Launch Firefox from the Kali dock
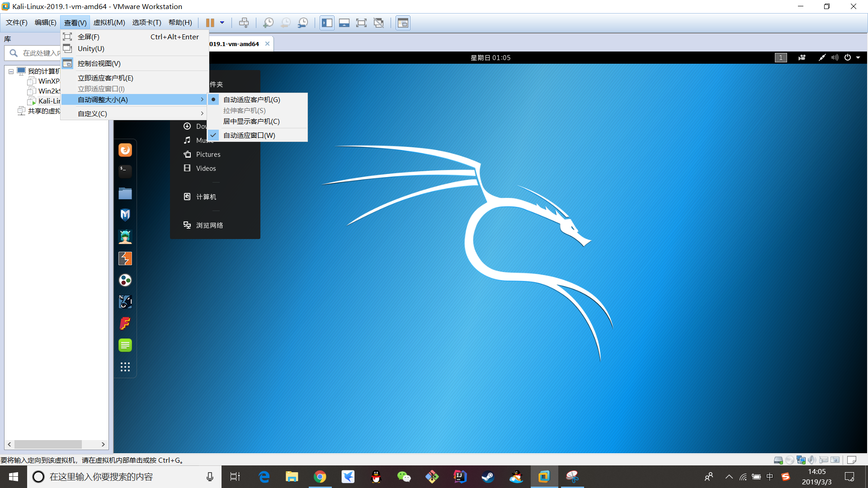The image size is (868, 488). coord(125,150)
